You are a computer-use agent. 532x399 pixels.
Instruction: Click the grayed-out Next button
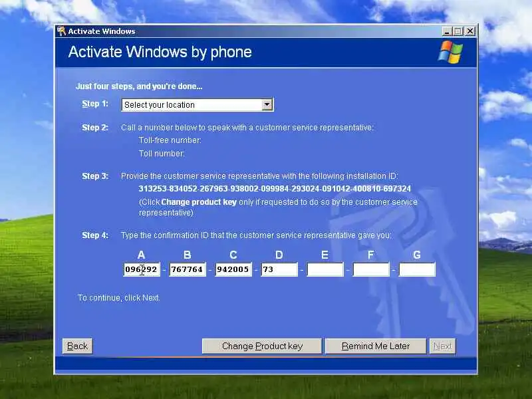point(442,346)
